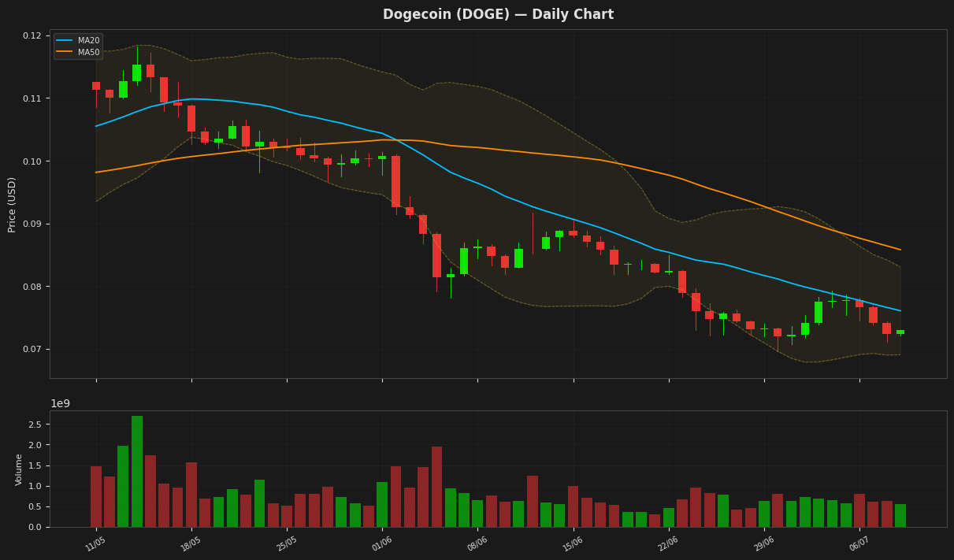Click the 0.12 price axis tick

[x=32, y=36]
